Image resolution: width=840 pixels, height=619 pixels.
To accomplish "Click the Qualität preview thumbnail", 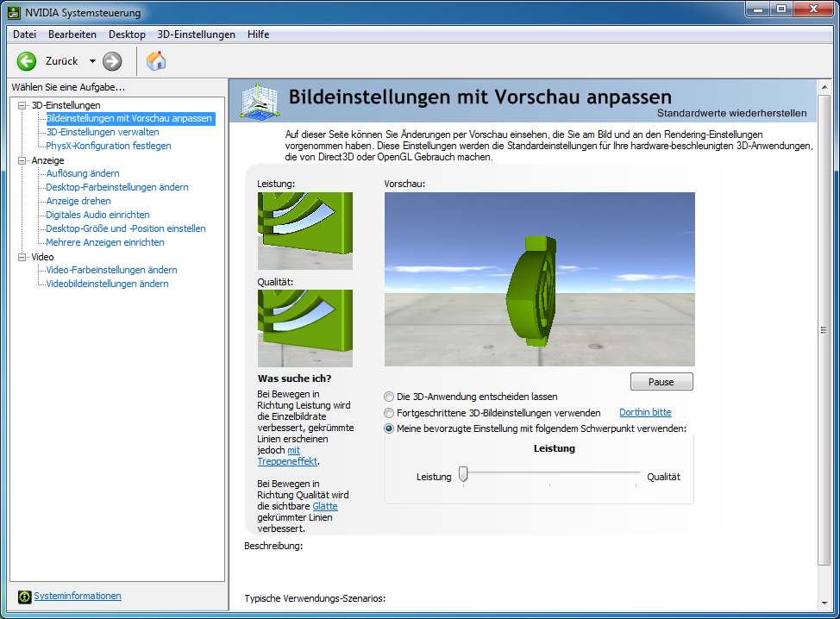I will click(305, 328).
